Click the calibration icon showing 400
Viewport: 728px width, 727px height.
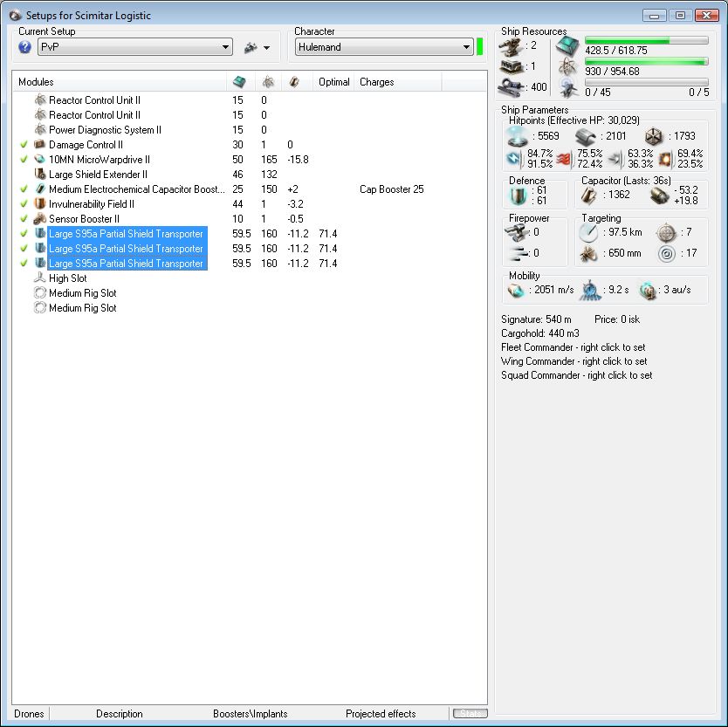tap(511, 87)
